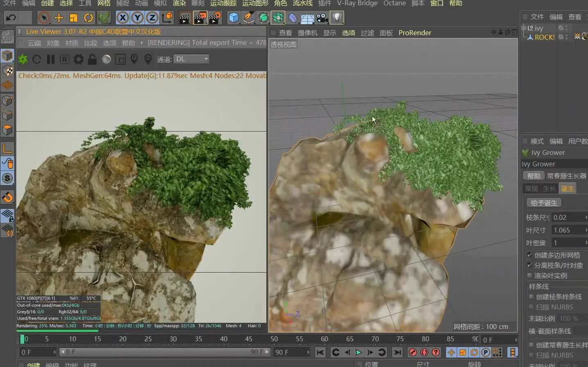Switch to the 生长 tab
The height and width of the screenshot is (367, 588).
click(x=550, y=188)
